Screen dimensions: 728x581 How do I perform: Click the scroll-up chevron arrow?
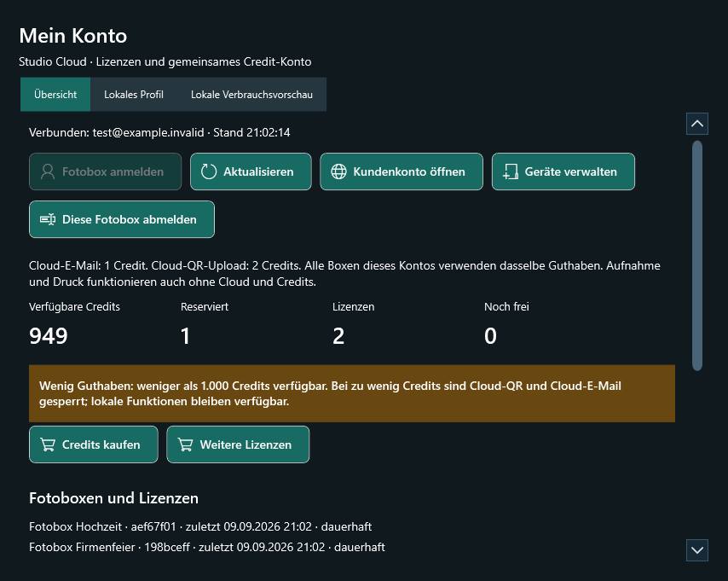point(697,124)
